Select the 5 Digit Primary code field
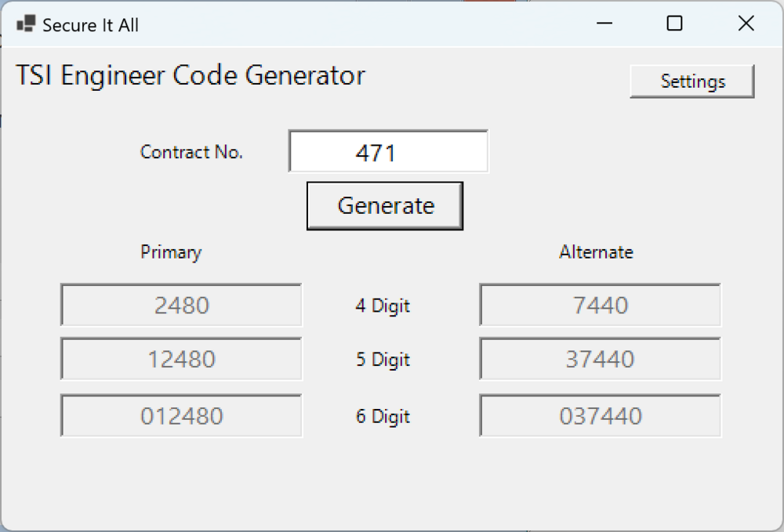The image size is (784, 532). (x=180, y=360)
